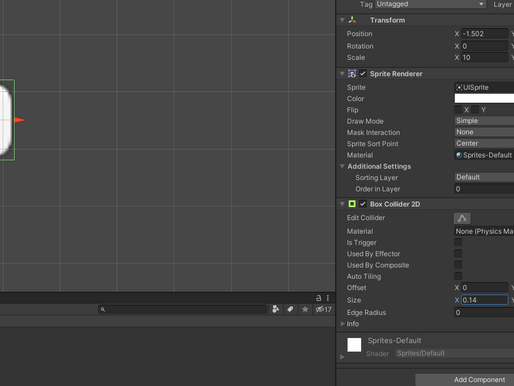The image size is (514, 386).
Task: Click the Scale X input field
Action: (485, 57)
